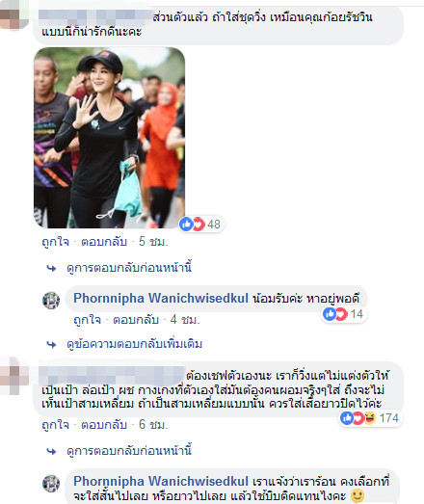
Task: Click the 14 reactions badge on Phornnipha's reply
Action: tap(344, 314)
